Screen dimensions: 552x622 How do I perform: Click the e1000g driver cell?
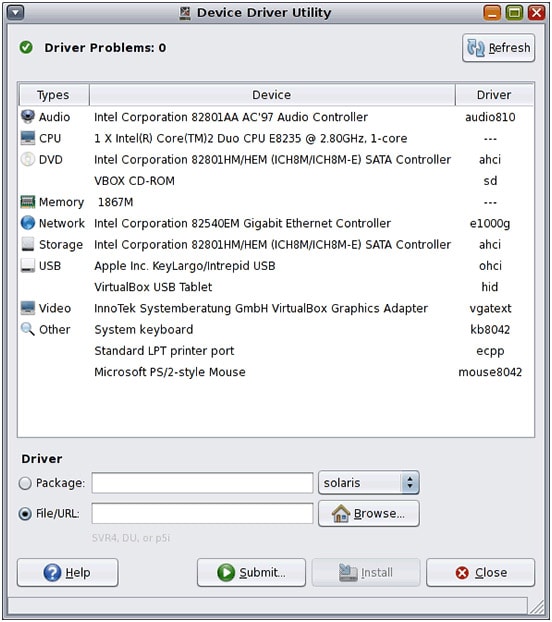[490, 223]
